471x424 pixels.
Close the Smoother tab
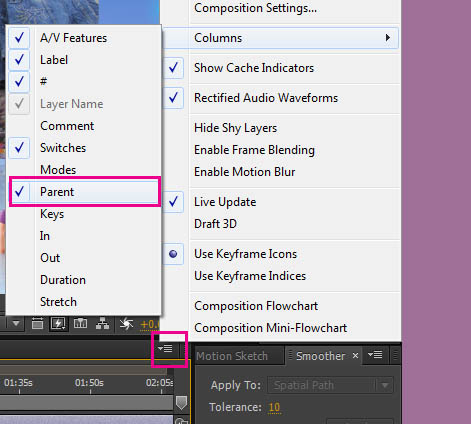[355, 356]
